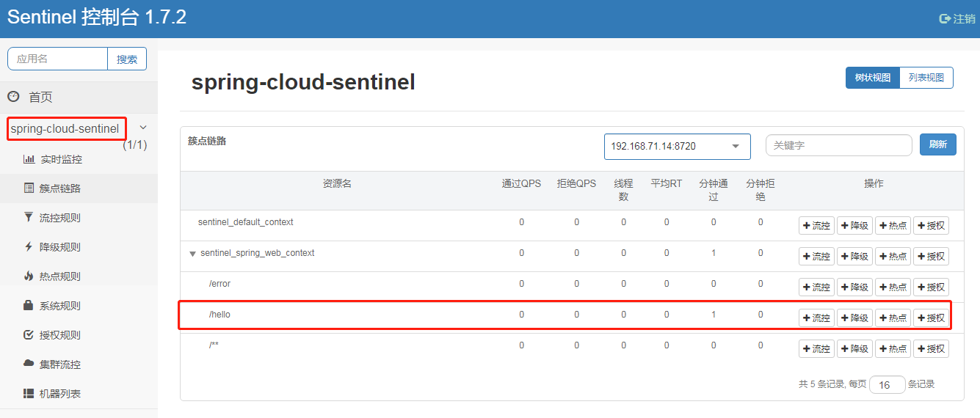The width and height of the screenshot is (980, 418).
Task: Click the cloud icon for 集群流控
Action: [x=29, y=364]
